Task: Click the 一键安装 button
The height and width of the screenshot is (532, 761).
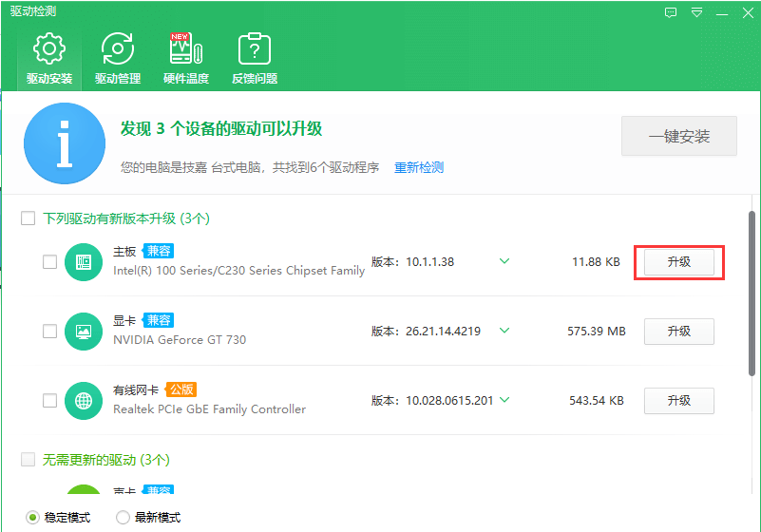Action: [678, 137]
